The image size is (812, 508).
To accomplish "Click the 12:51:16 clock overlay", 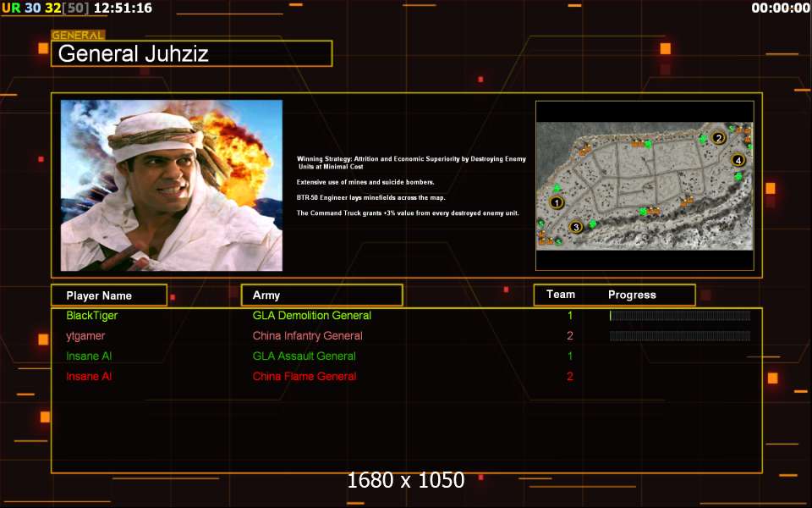I will pos(123,8).
